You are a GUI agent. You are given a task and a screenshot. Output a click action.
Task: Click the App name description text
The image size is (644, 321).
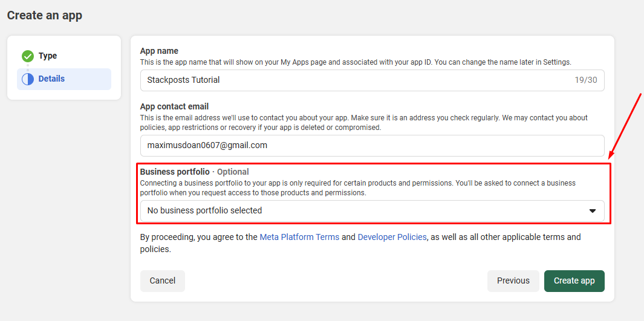356,62
